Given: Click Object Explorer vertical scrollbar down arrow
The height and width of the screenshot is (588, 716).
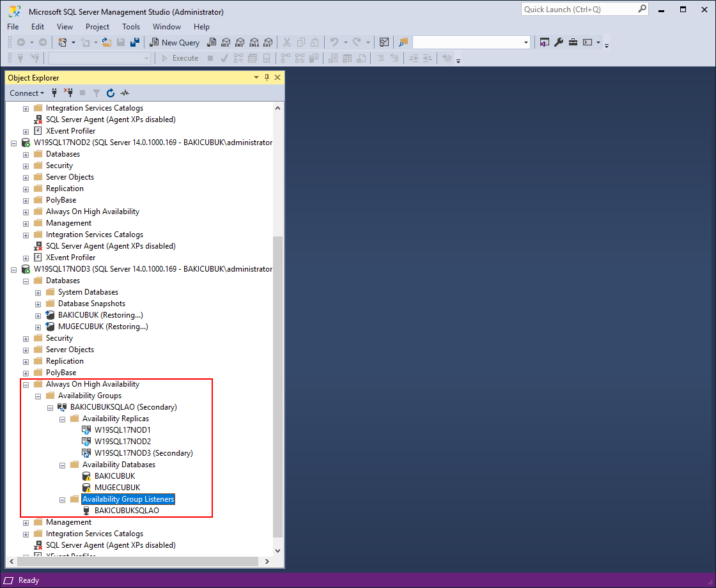Looking at the screenshot, I should coord(278,551).
